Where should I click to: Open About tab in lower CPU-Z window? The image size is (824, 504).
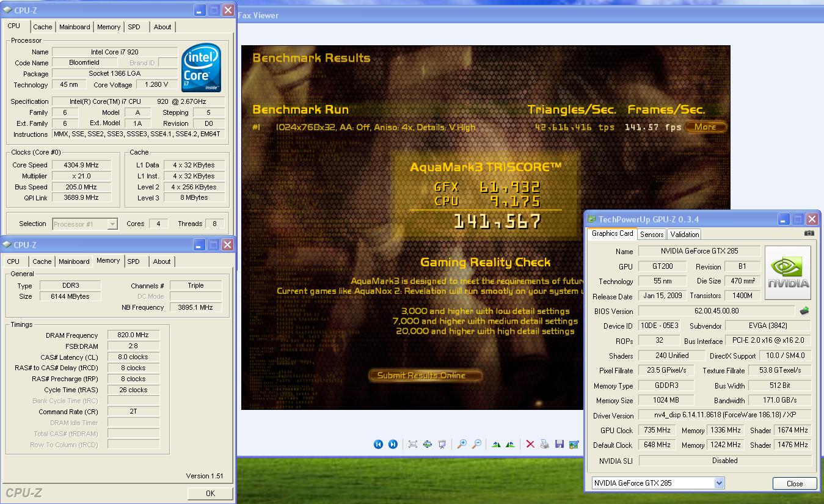[x=162, y=261]
